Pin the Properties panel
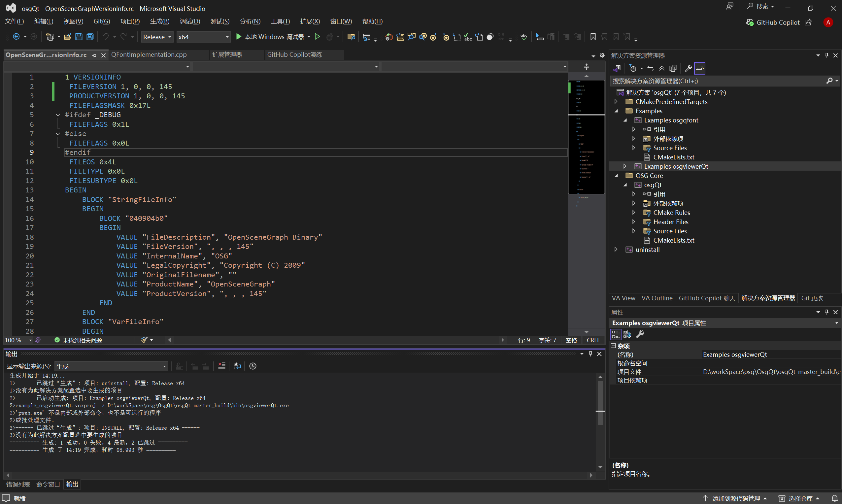842x504 pixels. (x=827, y=312)
